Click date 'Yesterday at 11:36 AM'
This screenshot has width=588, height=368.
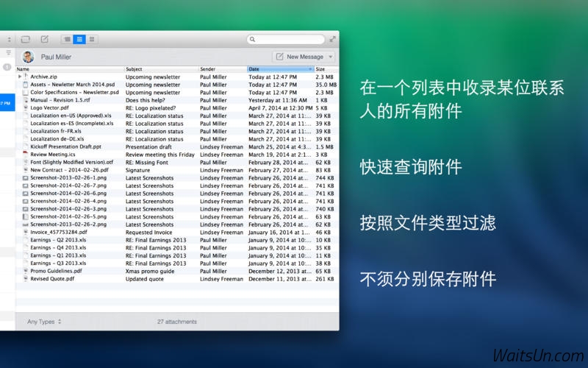click(x=278, y=100)
